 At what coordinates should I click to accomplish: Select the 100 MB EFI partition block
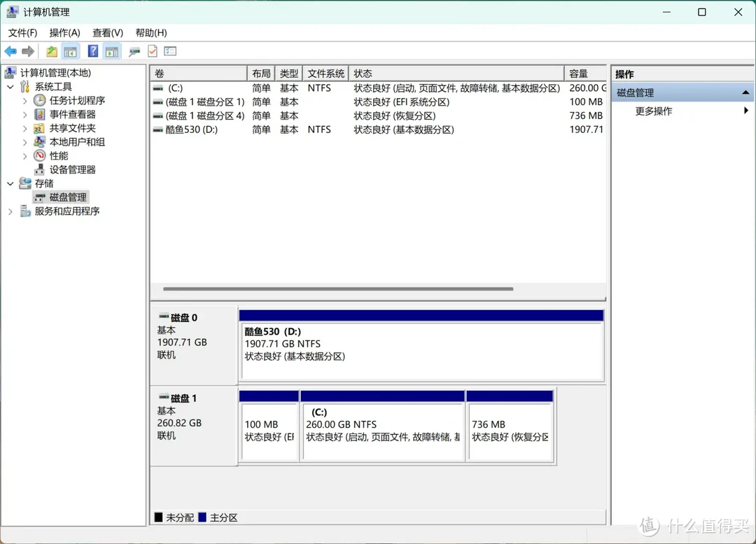tap(269, 427)
